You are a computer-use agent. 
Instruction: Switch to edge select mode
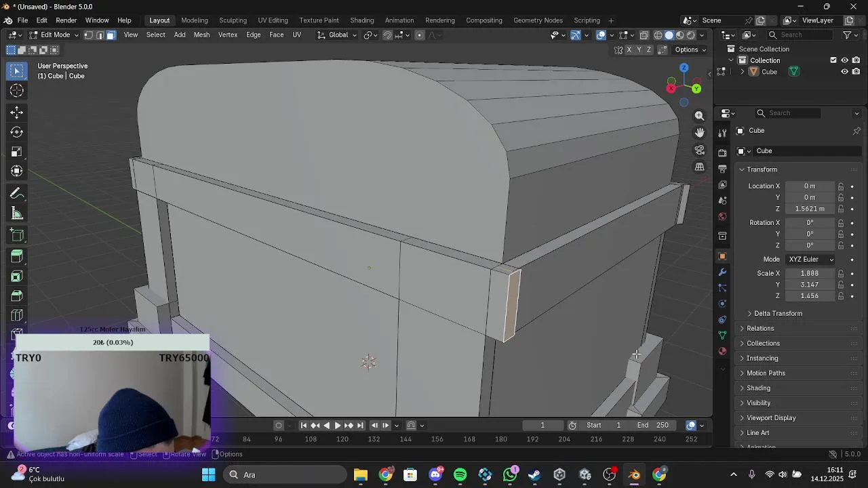(x=100, y=35)
